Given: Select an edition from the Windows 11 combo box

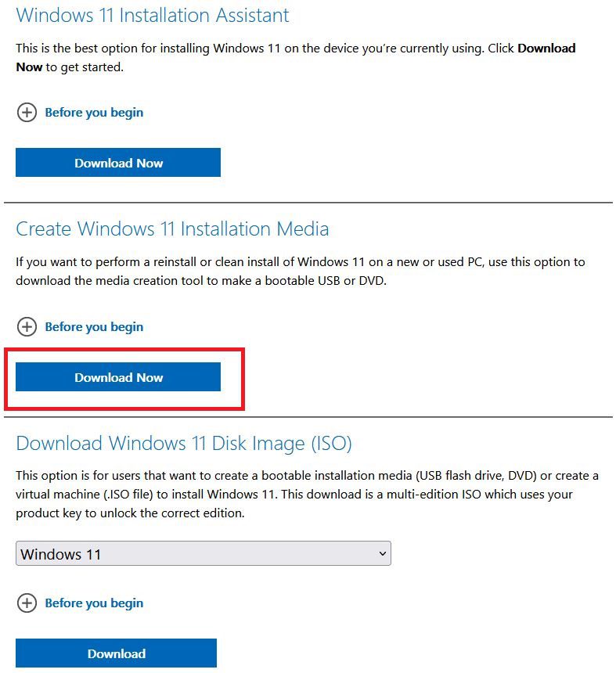Looking at the screenshot, I should [204, 553].
